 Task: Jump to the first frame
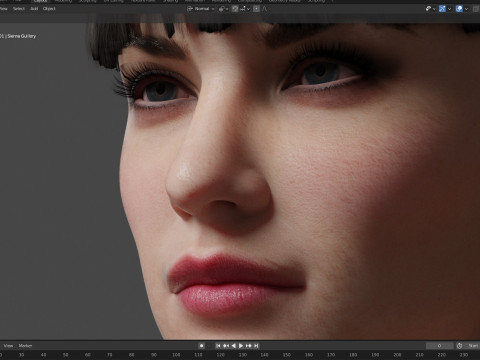[218, 346]
